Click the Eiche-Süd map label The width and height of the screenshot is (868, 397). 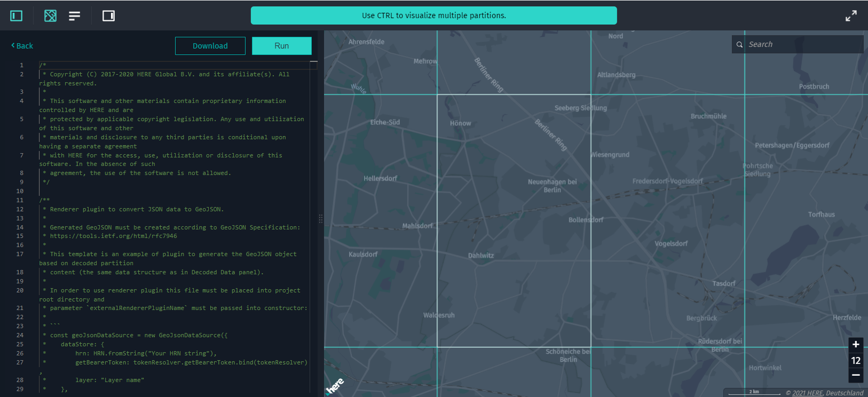click(x=385, y=122)
